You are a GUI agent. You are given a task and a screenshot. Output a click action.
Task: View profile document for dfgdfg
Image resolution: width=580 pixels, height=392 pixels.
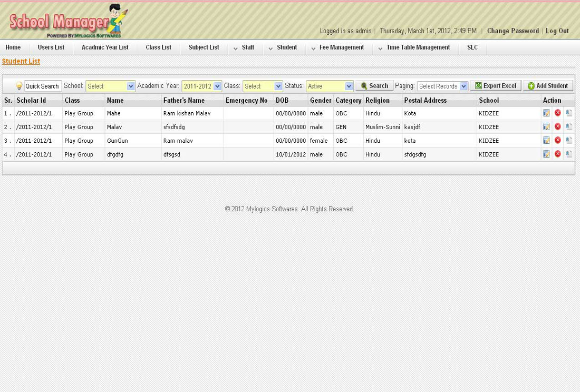point(569,154)
